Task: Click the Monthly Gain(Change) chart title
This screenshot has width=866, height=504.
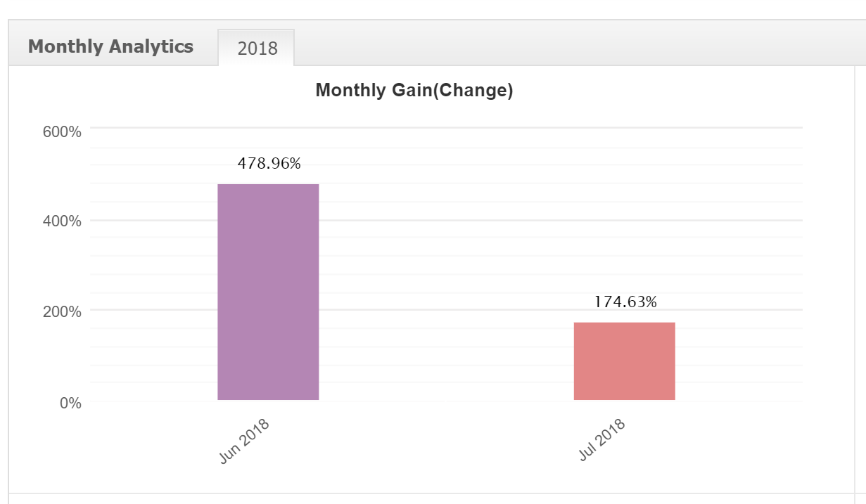Action: pyautogui.click(x=414, y=91)
